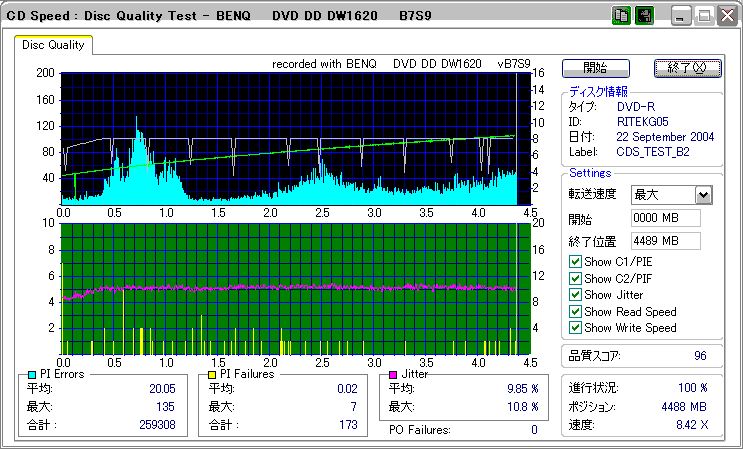
Task: Toggle the Show Jitter checkbox
Action: [x=575, y=295]
